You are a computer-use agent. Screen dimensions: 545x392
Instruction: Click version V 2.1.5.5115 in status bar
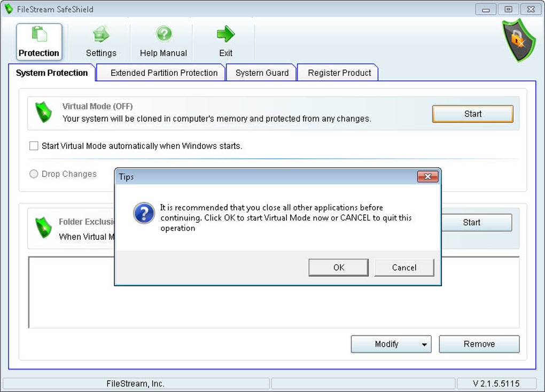click(496, 383)
